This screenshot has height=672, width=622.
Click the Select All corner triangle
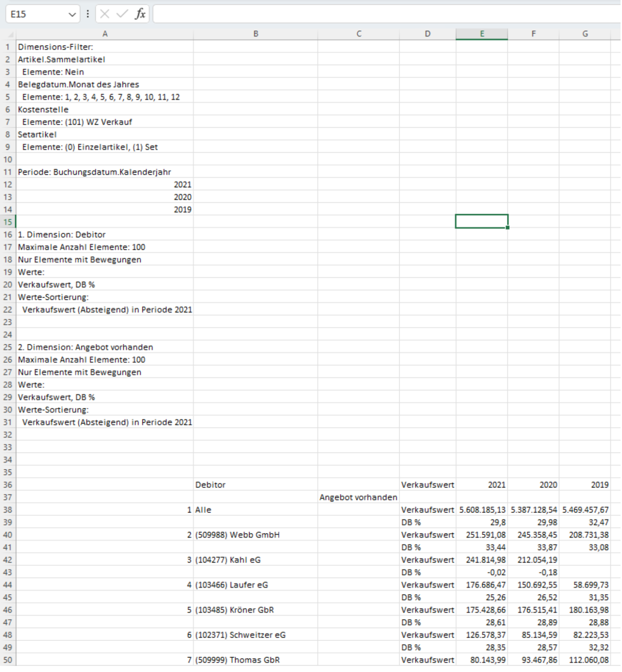(x=10, y=34)
